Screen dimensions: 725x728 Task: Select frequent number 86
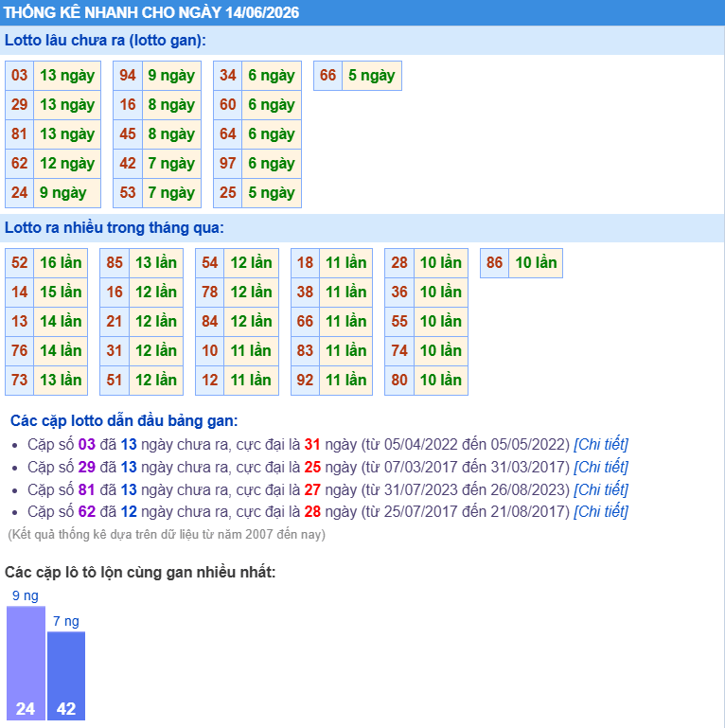point(495,263)
